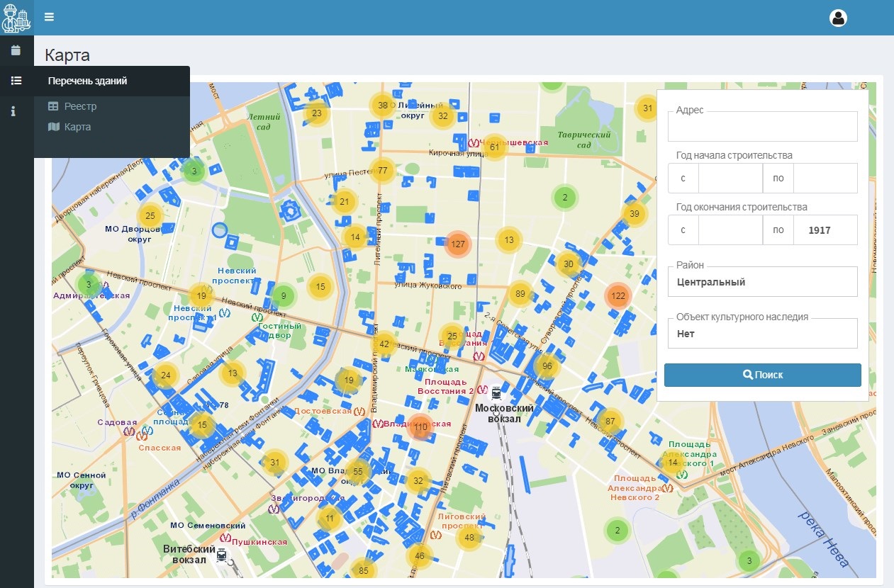Click blue circle marker near Невский проспект
This screenshot has height=588, width=894.
(x=220, y=230)
